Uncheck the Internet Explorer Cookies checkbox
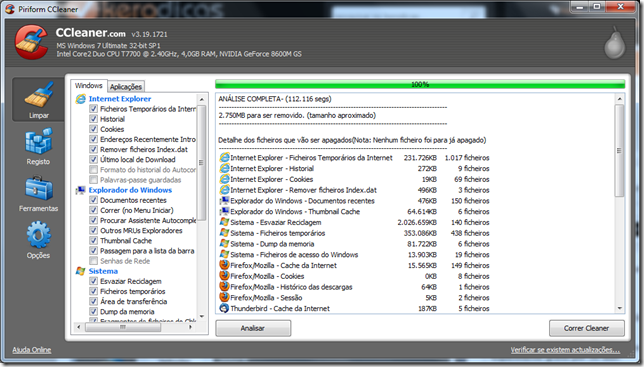 (x=94, y=129)
